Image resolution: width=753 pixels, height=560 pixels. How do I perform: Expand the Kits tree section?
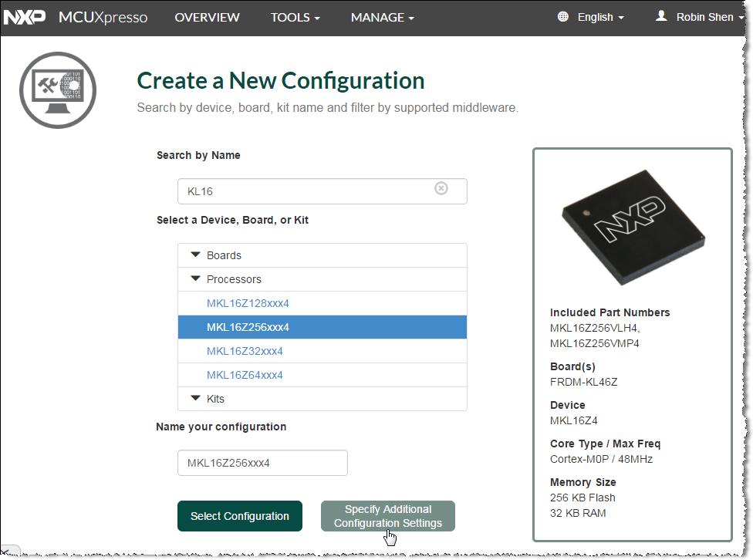tap(196, 399)
